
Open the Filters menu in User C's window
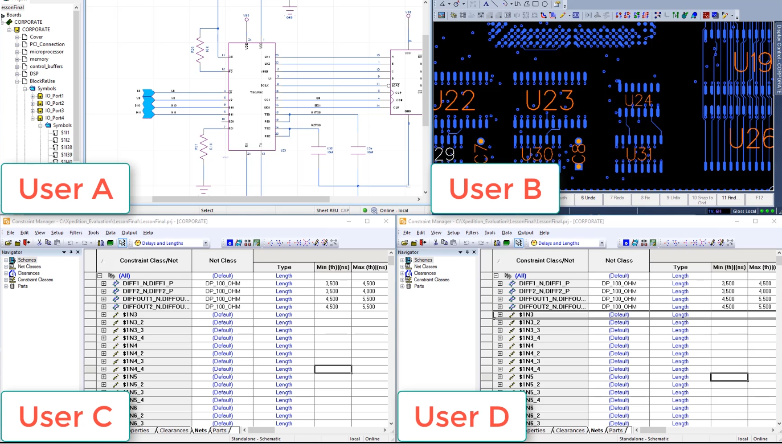78,232
